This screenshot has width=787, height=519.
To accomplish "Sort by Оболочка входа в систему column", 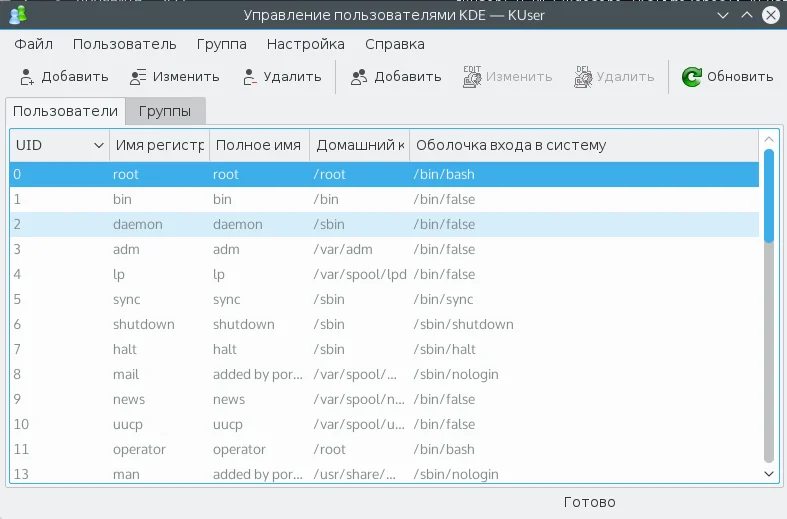I will pos(510,146).
